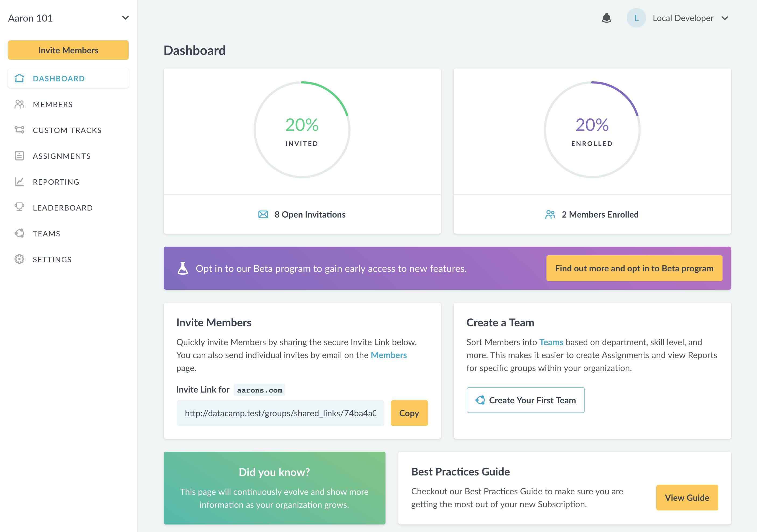Click the notification bell icon
This screenshot has height=532, width=757.
click(606, 18)
